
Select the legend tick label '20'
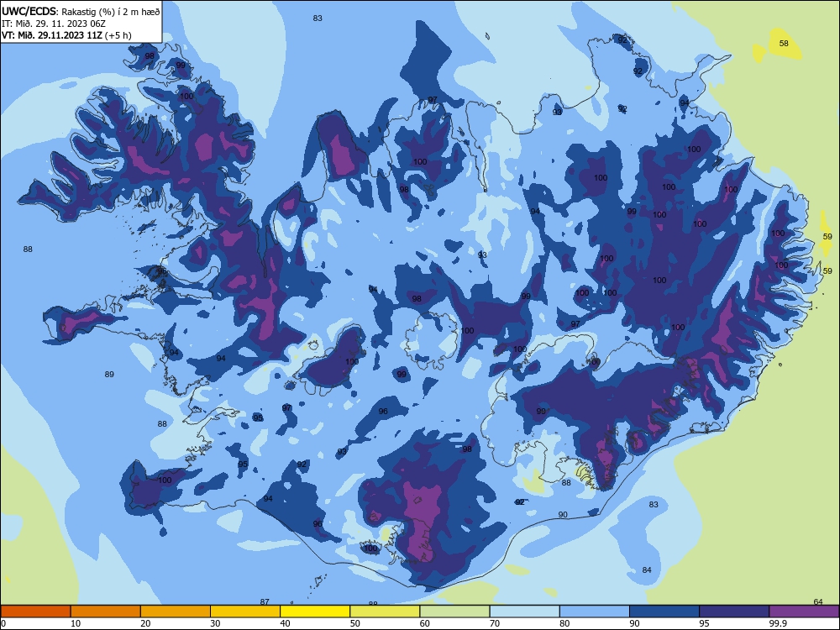[x=145, y=623]
